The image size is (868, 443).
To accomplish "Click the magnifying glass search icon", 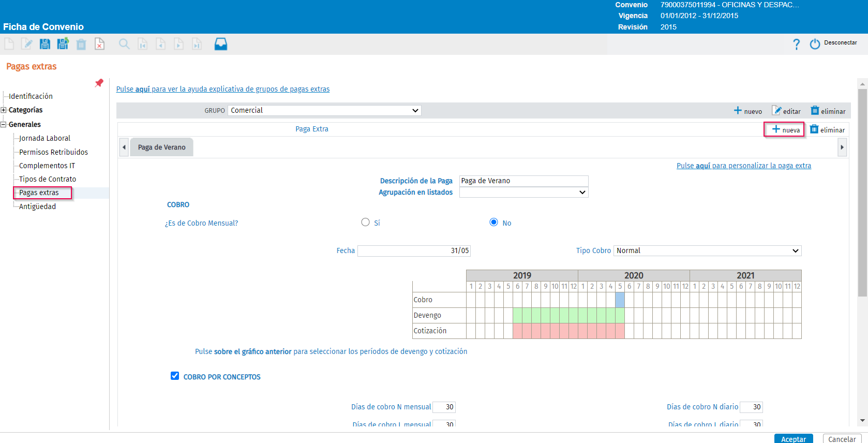I will pyautogui.click(x=124, y=44).
